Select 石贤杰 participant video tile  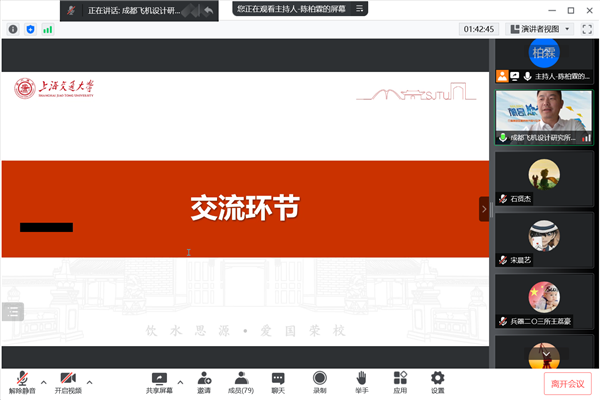pos(544,178)
